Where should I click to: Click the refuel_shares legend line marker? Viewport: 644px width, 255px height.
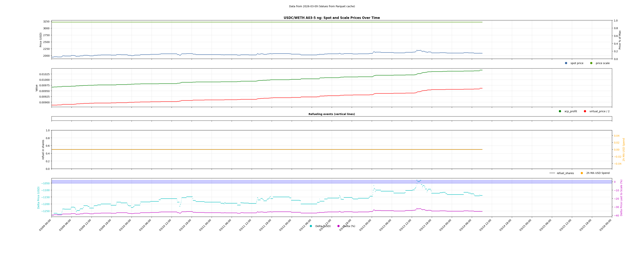(x=552, y=173)
